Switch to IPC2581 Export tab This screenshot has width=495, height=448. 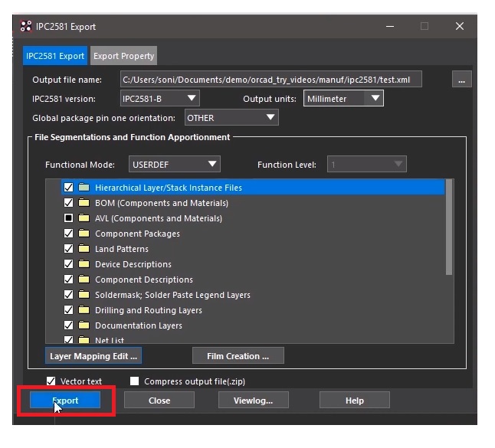(x=55, y=56)
